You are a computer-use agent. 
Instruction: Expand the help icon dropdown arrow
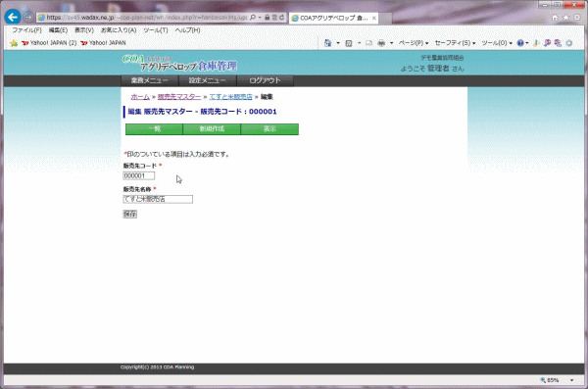click(527, 43)
